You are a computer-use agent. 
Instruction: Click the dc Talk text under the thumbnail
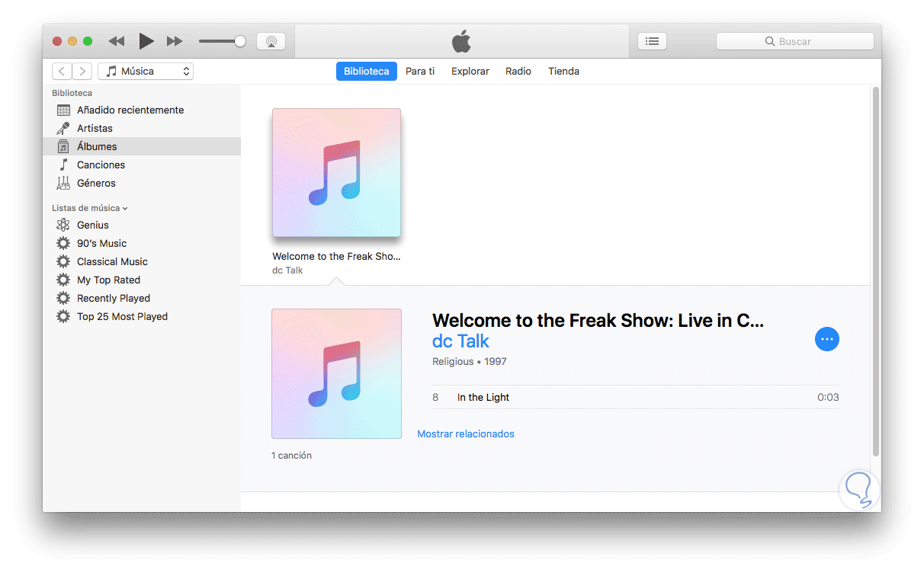(x=287, y=270)
